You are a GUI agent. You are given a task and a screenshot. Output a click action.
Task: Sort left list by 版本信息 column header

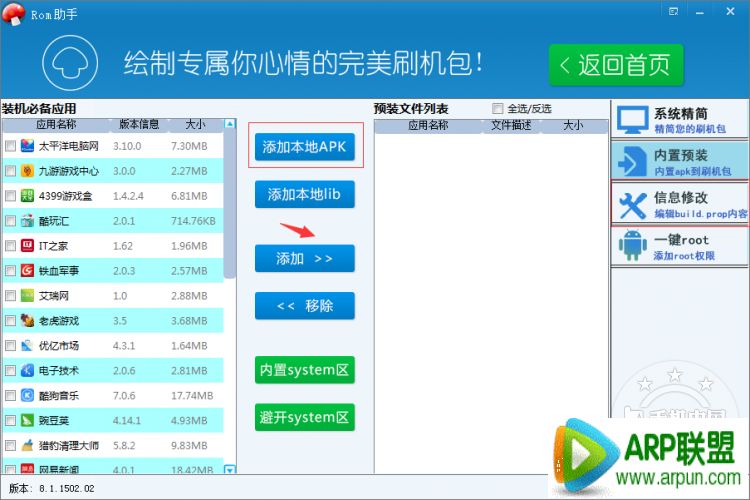[x=139, y=125]
